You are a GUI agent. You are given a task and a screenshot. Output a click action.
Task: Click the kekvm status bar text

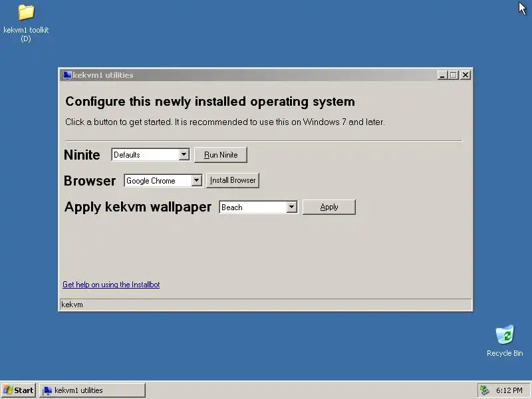coord(72,305)
